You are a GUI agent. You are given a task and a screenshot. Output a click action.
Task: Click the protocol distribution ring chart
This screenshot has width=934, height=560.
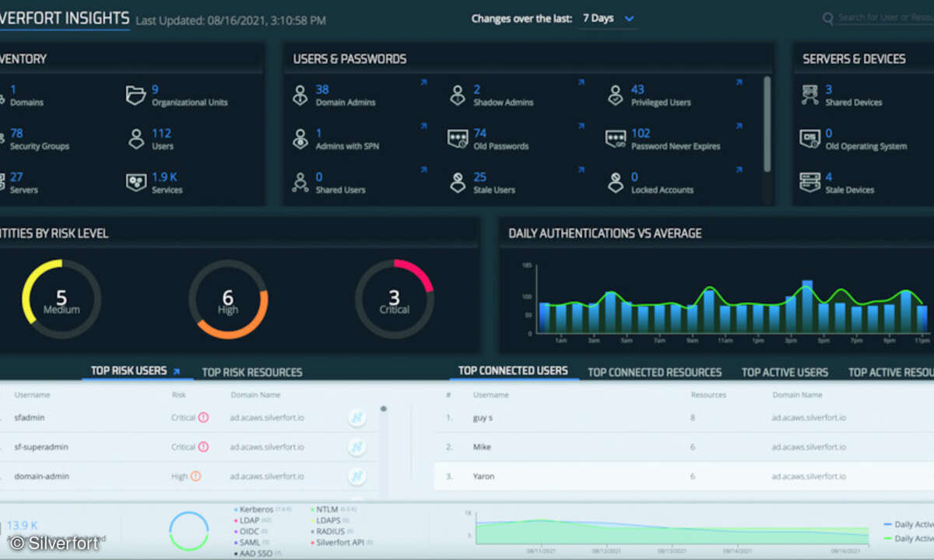[x=189, y=531]
